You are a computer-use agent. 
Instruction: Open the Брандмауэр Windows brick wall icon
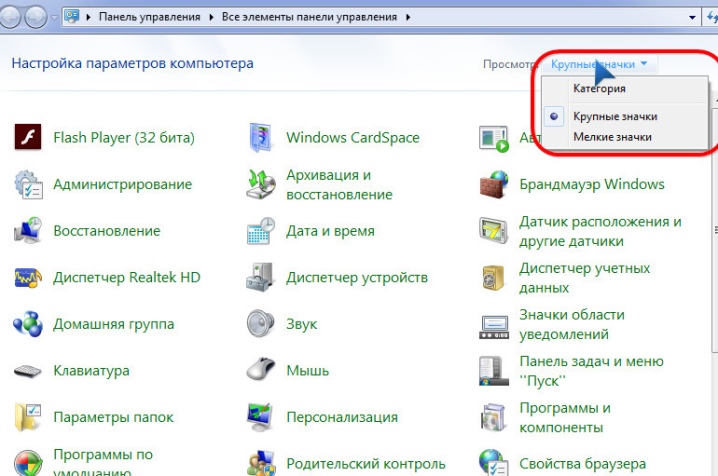tap(494, 184)
